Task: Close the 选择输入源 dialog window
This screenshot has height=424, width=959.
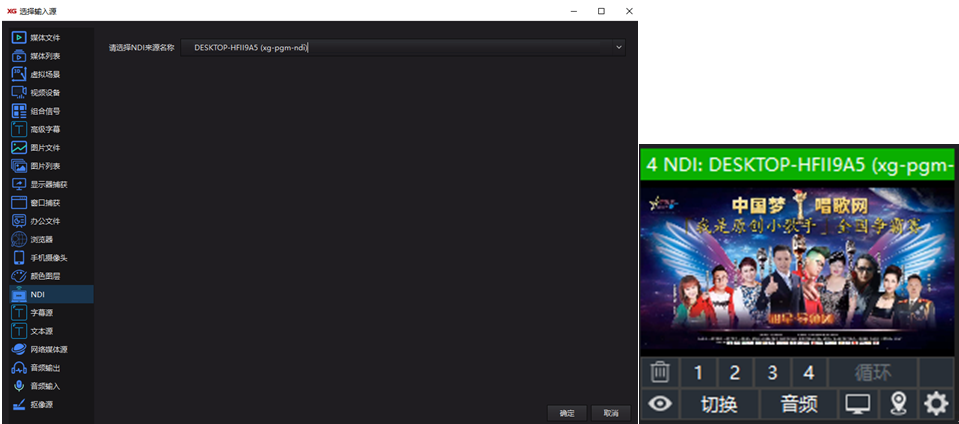Action: (629, 11)
